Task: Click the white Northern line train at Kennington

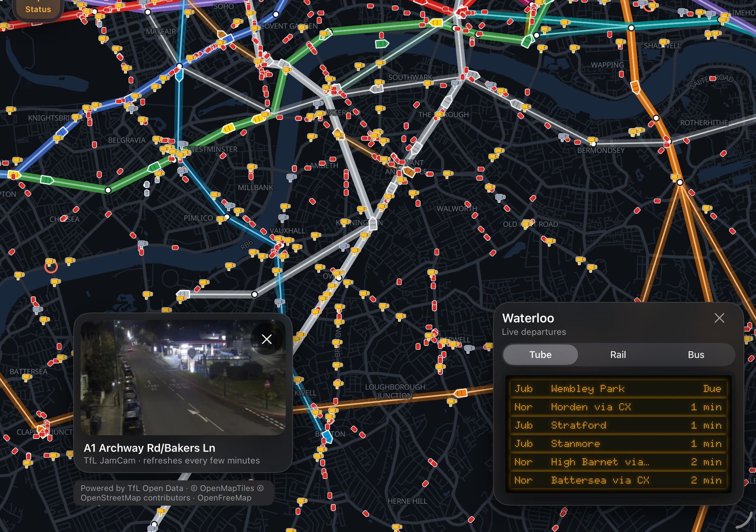Action: 373,223
